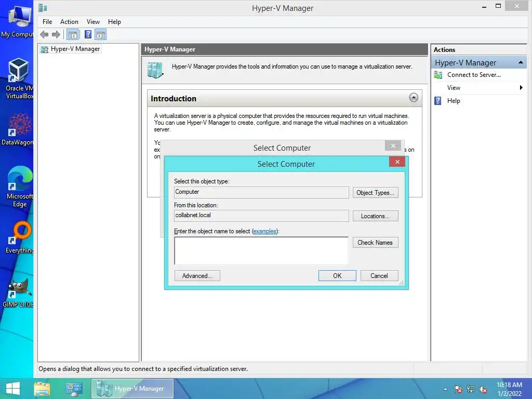This screenshot has width=532, height=399.
Task: Click the Hyper-V Manager taskbar button
Action: click(132, 389)
